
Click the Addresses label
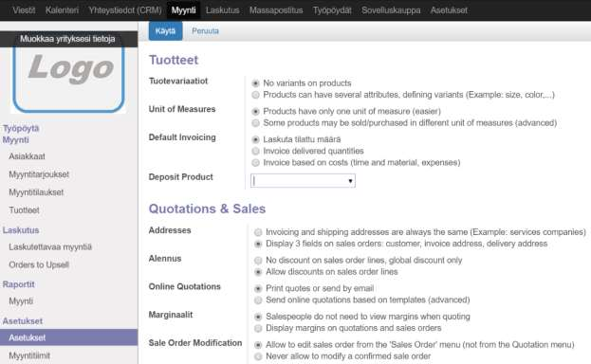pyautogui.click(x=170, y=230)
